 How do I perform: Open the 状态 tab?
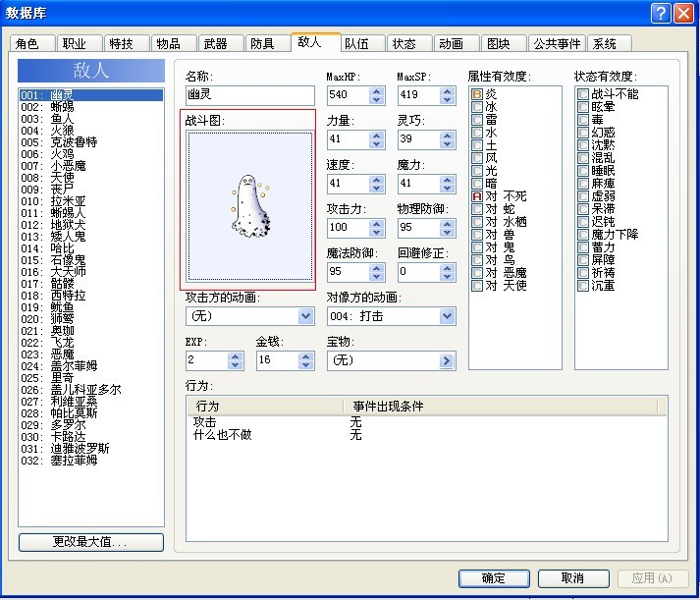[x=409, y=44]
